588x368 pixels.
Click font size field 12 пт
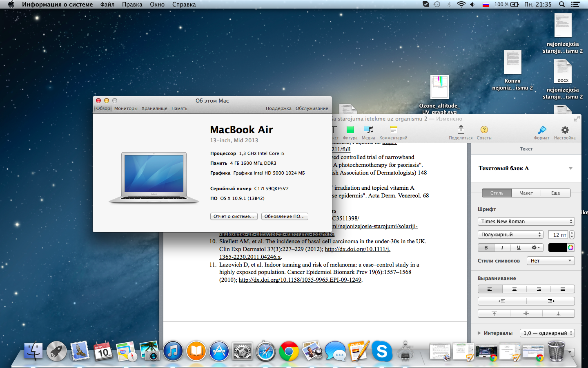558,234
